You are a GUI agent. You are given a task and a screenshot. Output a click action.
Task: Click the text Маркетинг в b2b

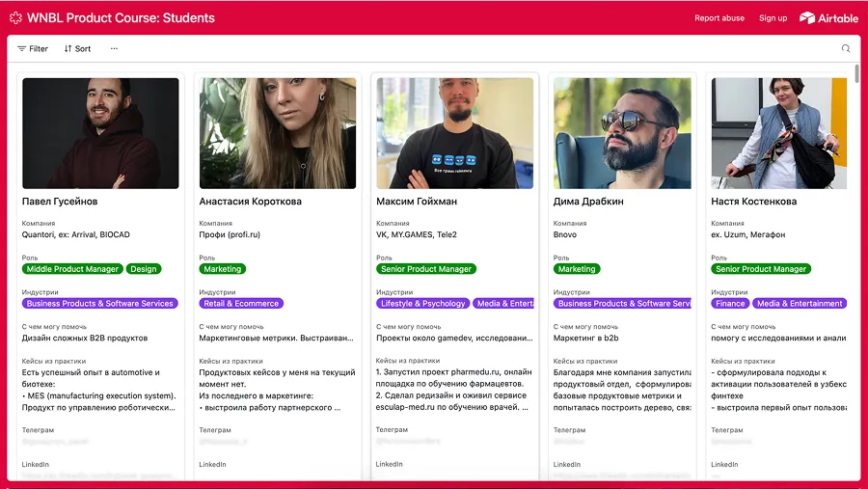coord(585,339)
